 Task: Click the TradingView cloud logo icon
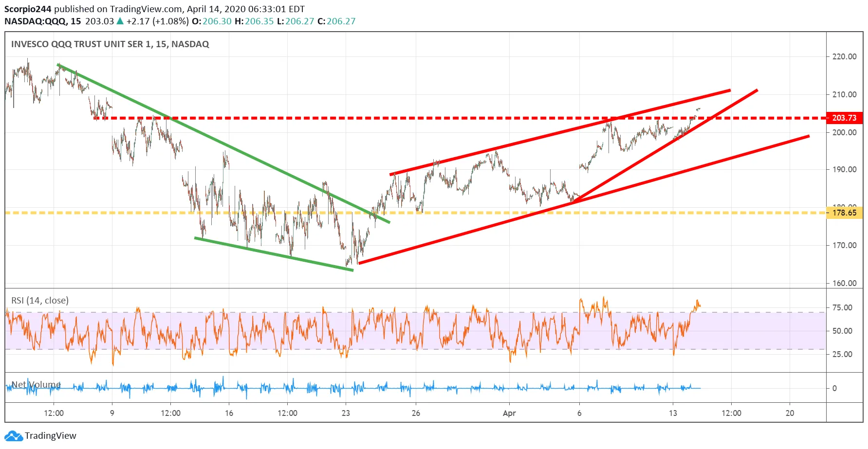click(x=14, y=435)
